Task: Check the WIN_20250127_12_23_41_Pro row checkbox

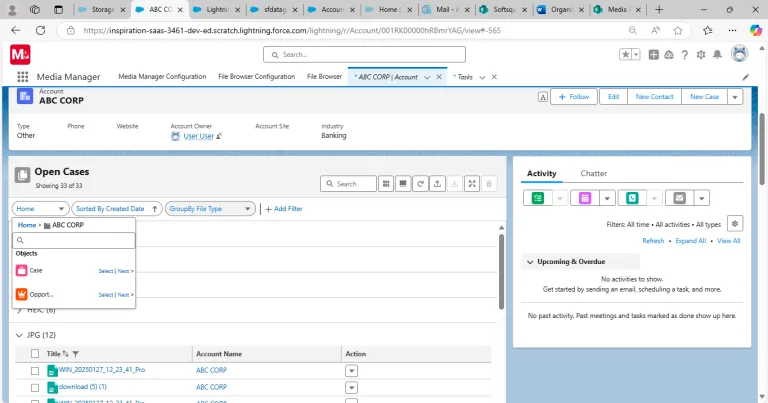Action: pos(35,371)
